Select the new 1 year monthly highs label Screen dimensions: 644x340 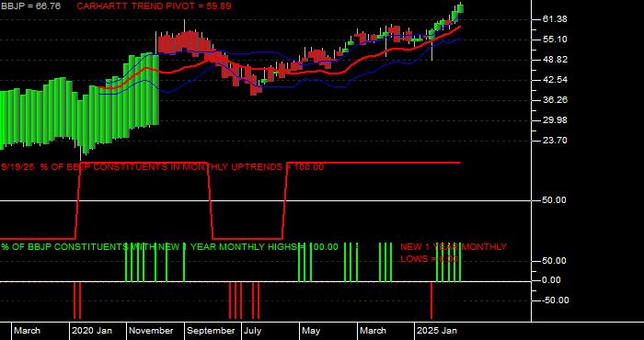pyautogui.click(x=169, y=247)
